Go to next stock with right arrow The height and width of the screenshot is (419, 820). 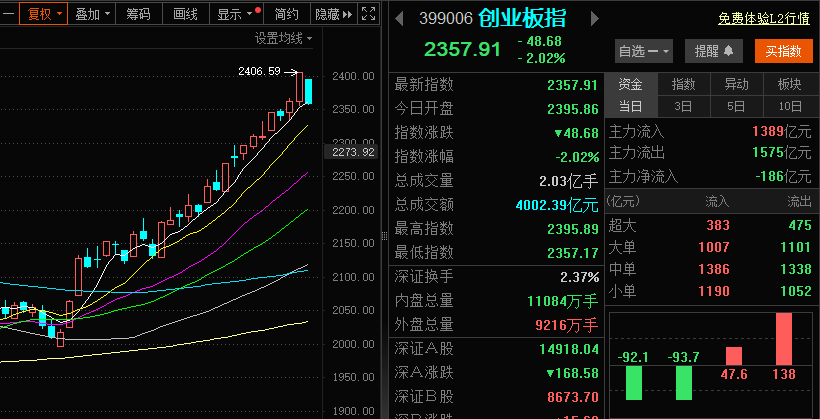(595, 19)
